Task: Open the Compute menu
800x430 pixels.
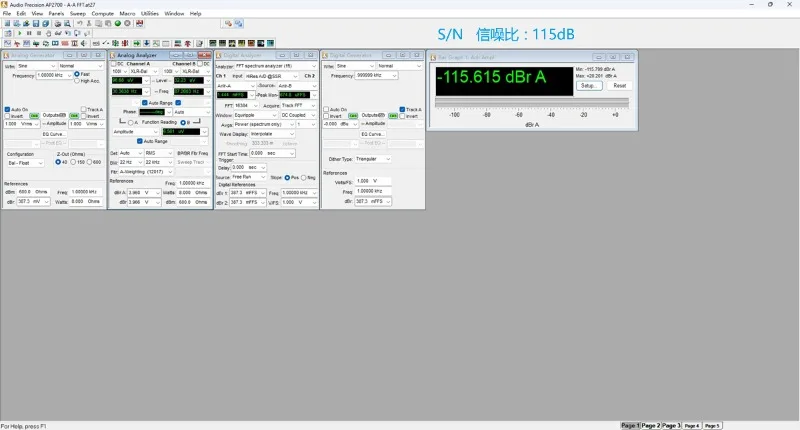Action: pyautogui.click(x=103, y=14)
